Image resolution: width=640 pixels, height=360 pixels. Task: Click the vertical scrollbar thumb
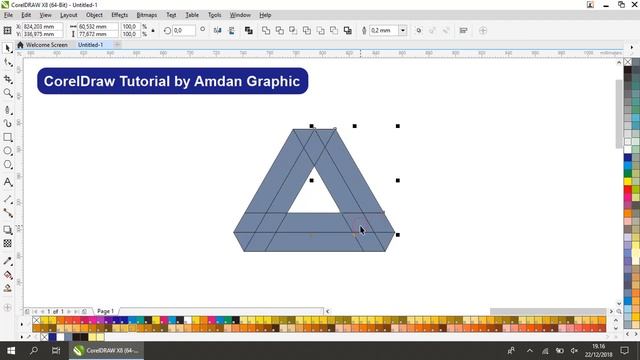click(619, 114)
